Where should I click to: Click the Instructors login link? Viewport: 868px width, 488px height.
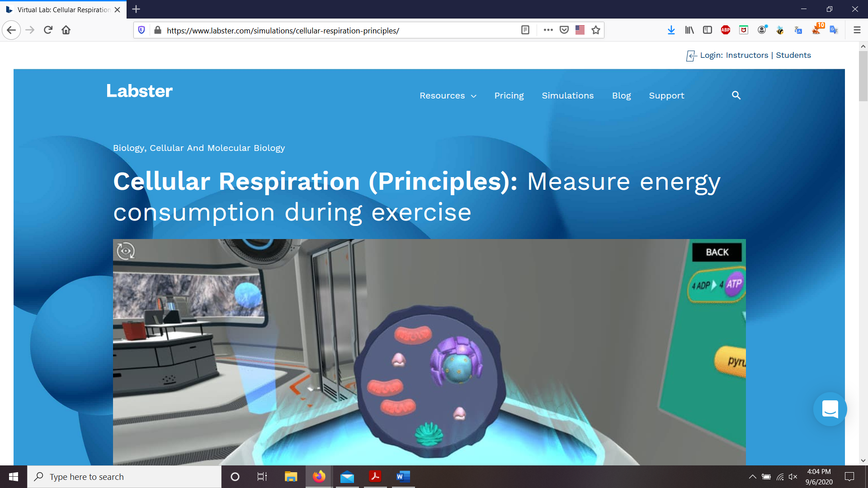point(747,55)
